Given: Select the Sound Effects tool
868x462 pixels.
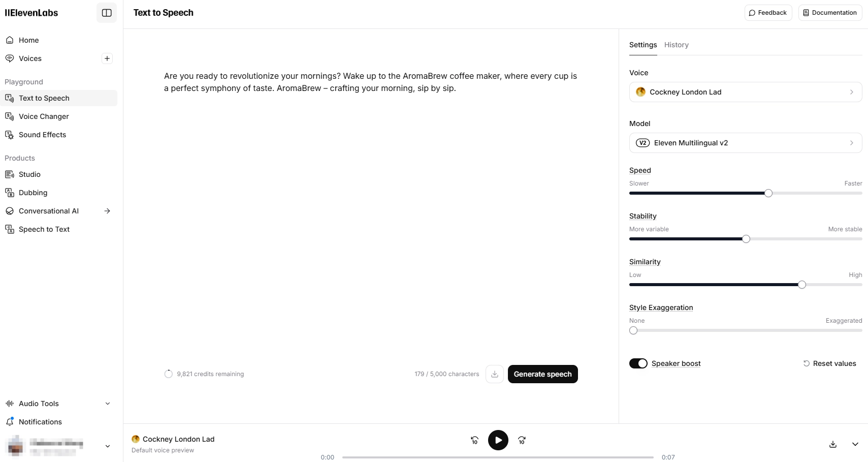Looking at the screenshot, I should 42,135.
